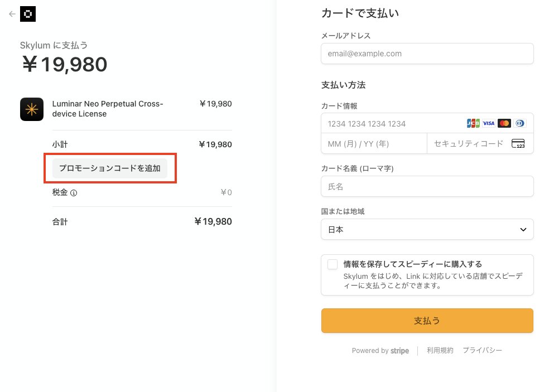Image resolution: width=549 pixels, height=392 pixels.
Task: Click the Diners Club card icon
Action: tap(520, 123)
